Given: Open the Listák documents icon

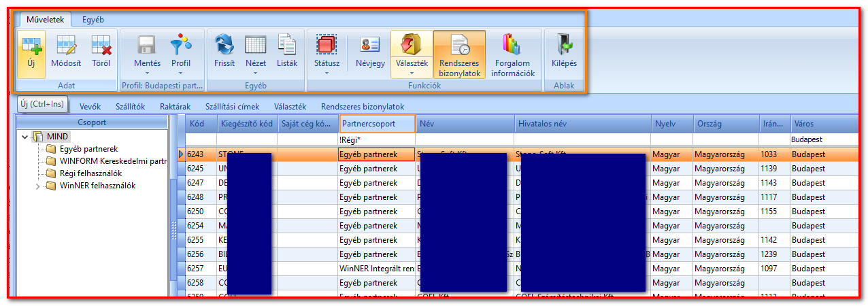Looking at the screenshot, I should point(287,46).
